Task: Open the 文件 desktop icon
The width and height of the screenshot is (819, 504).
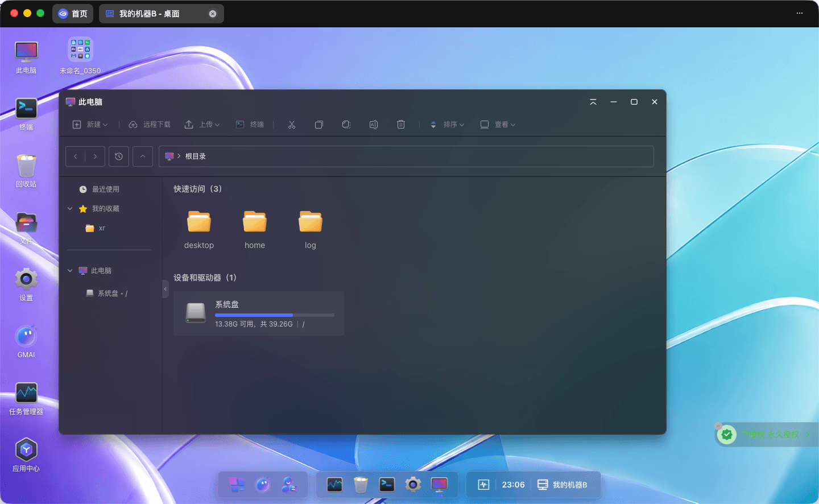Action: [26, 228]
